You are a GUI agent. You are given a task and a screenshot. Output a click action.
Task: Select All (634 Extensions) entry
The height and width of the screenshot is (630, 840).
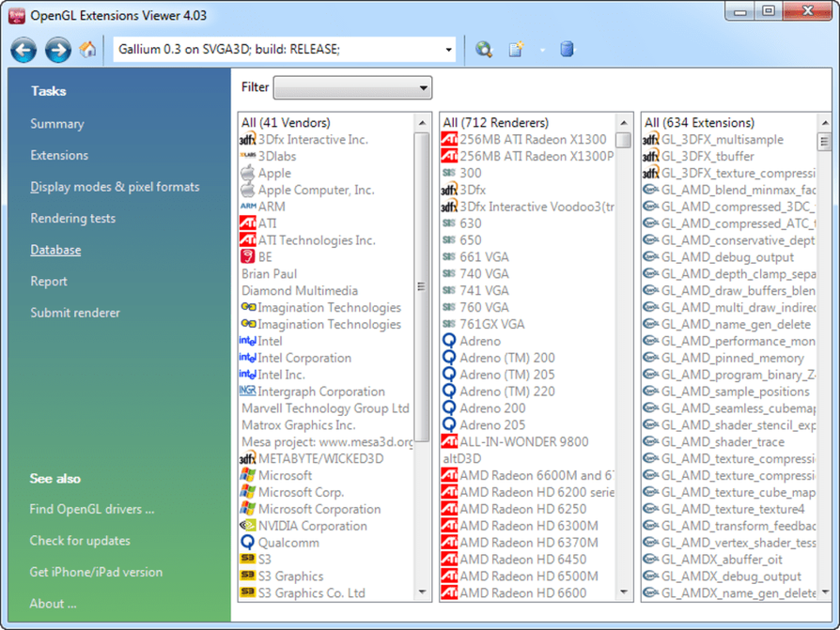point(699,123)
